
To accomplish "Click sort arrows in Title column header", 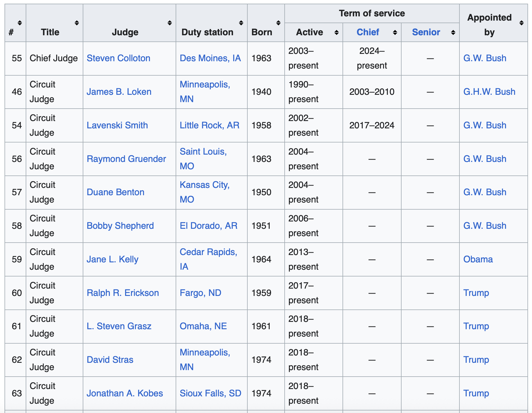I will tap(77, 23).
